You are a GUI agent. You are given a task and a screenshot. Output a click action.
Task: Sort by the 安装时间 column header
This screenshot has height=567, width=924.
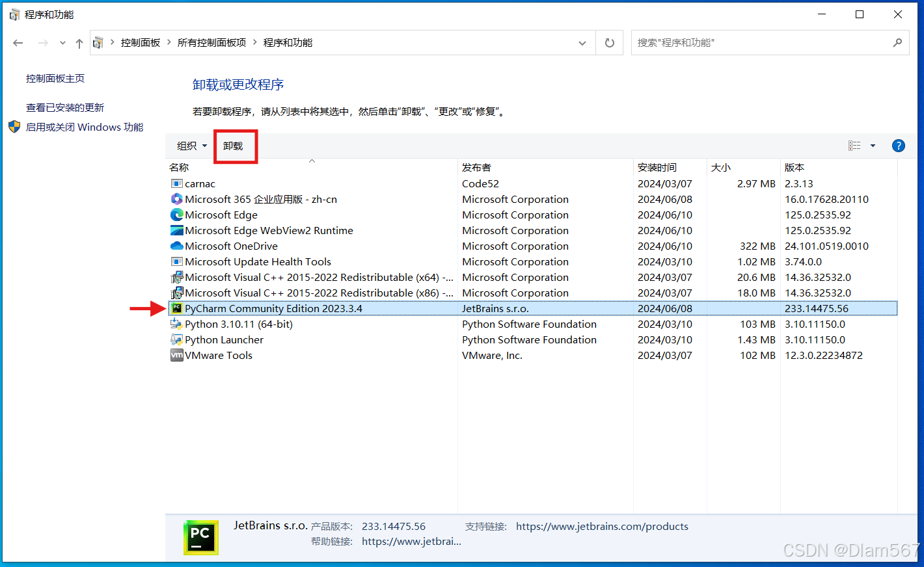670,168
